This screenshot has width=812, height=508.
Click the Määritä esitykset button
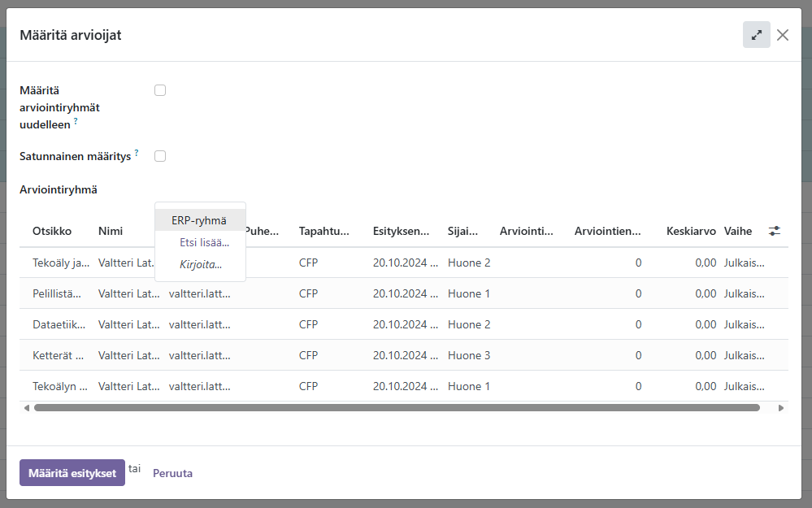[x=72, y=473]
